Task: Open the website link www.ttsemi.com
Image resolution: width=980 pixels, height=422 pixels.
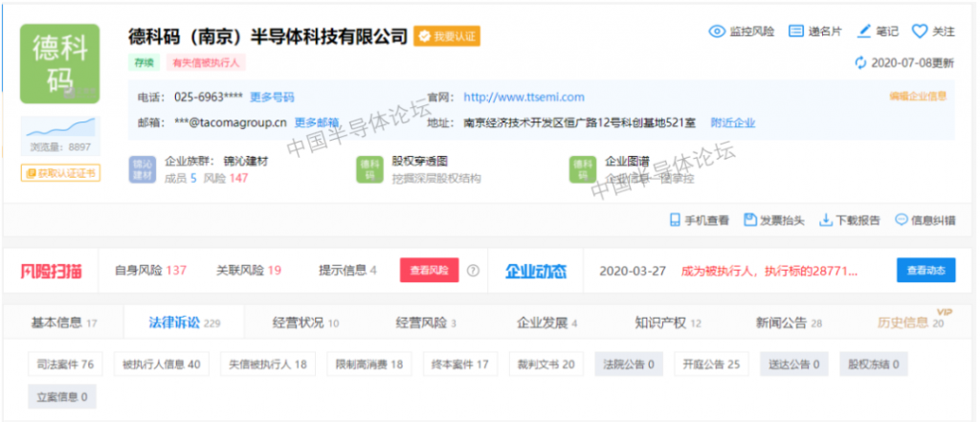Action: pos(523,97)
